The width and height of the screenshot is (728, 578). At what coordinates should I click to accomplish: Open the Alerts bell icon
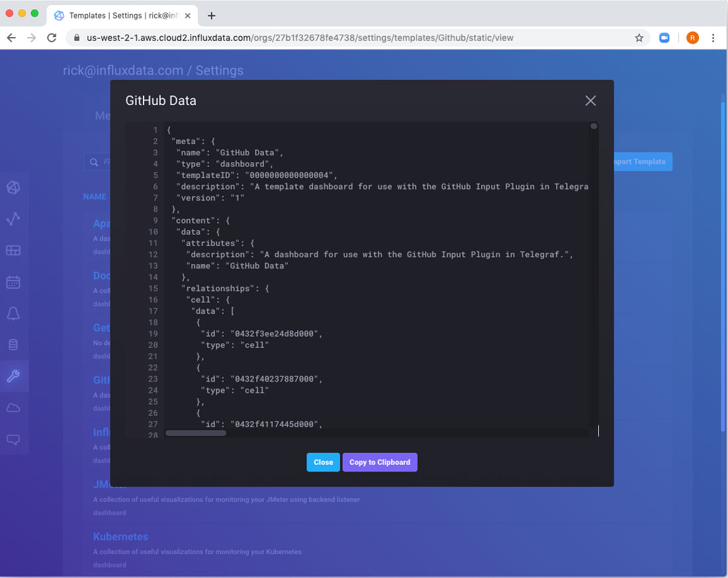click(x=13, y=313)
